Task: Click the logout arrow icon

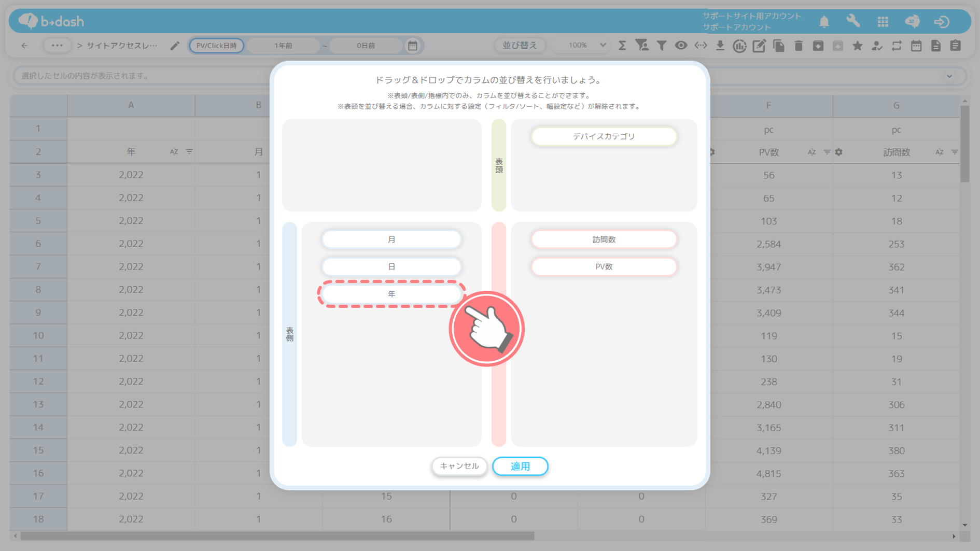Action: [942, 21]
